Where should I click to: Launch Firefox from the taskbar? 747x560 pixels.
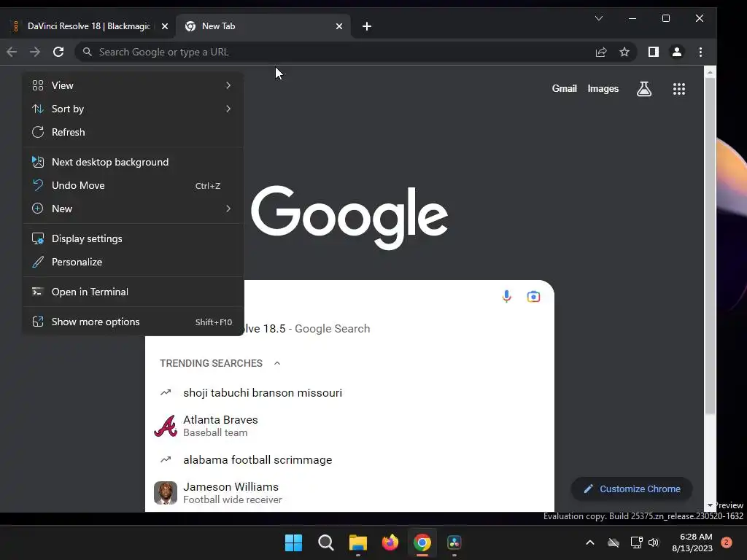(390, 542)
